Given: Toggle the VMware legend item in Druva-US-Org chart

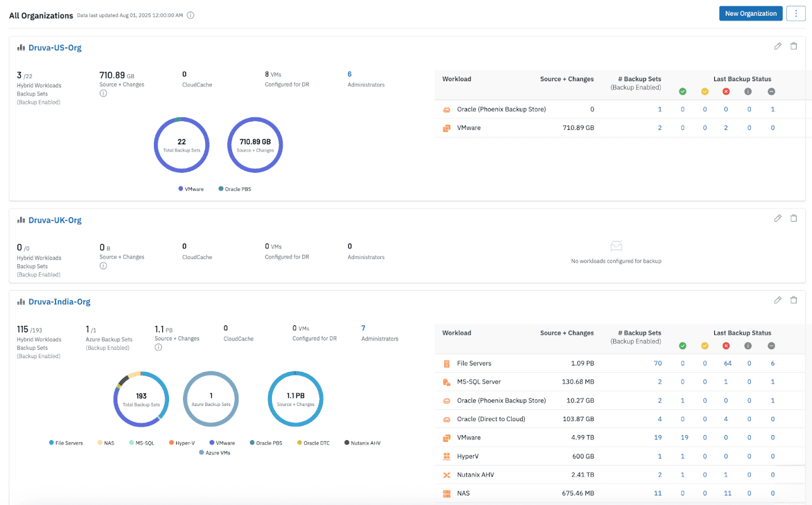Looking at the screenshot, I should pyautogui.click(x=191, y=189).
